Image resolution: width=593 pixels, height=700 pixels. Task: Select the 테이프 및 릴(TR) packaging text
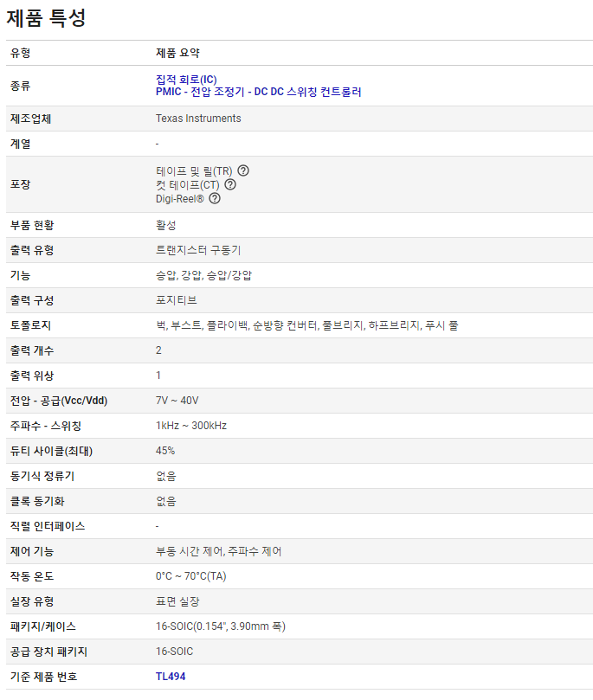click(x=194, y=171)
